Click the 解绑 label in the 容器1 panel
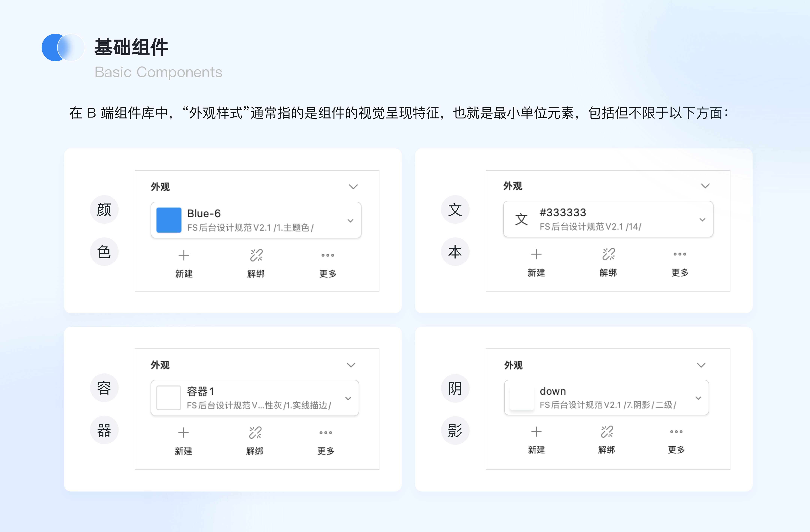Screen dimensions: 810x532 click(255, 451)
